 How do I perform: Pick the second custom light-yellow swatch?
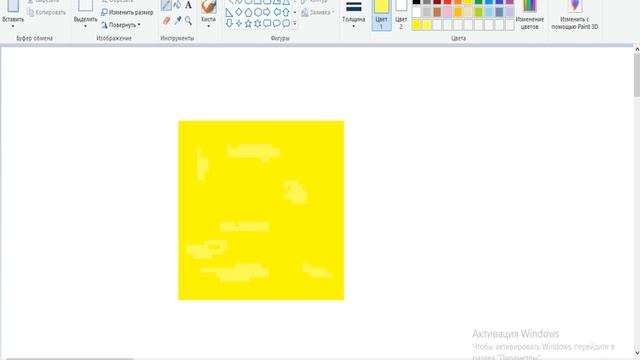point(427,25)
